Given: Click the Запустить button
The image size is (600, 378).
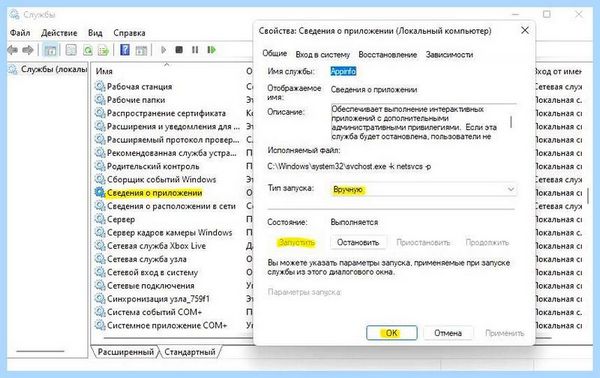Looking at the screenshot, I should pos(297,242).
